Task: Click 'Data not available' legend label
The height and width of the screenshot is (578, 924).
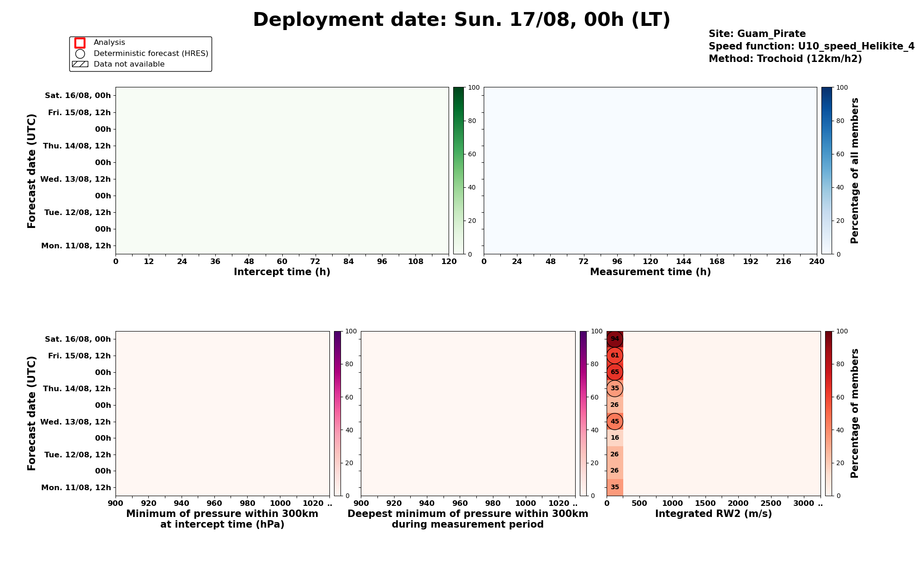Action: point(129,64)
